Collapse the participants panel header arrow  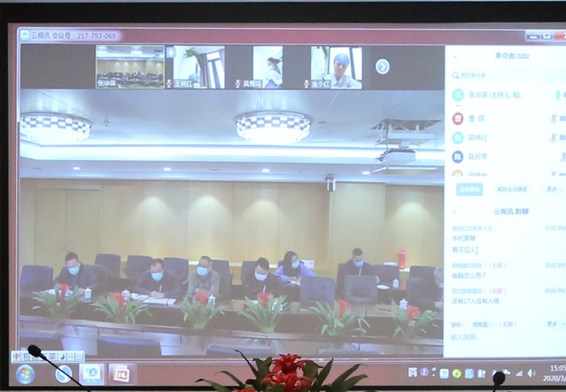455,55
